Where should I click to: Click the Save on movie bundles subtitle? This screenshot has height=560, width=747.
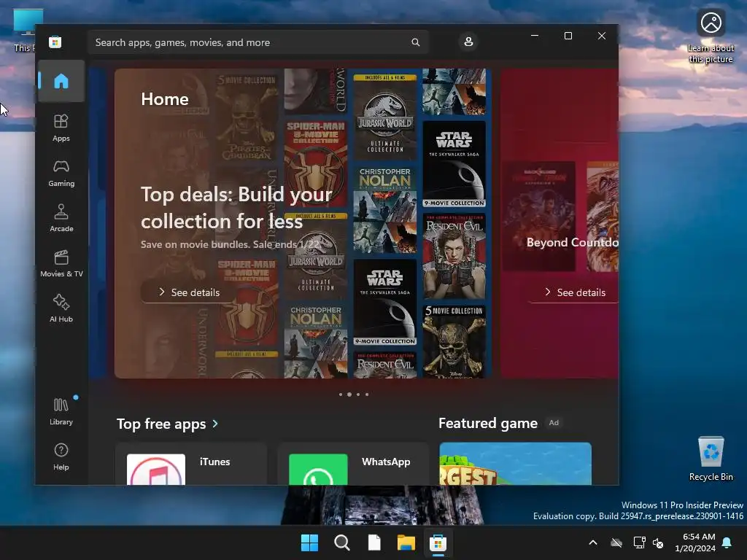tap(230, 244)
